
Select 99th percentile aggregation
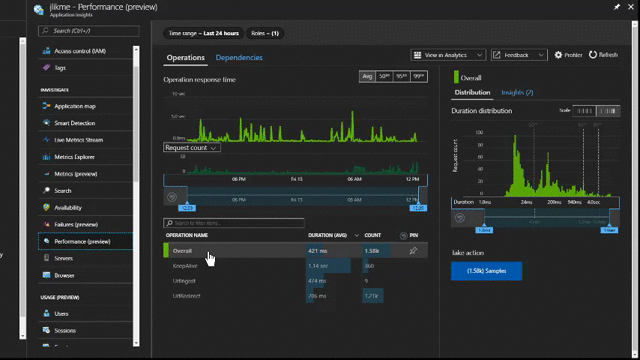[x=419, y=76]
